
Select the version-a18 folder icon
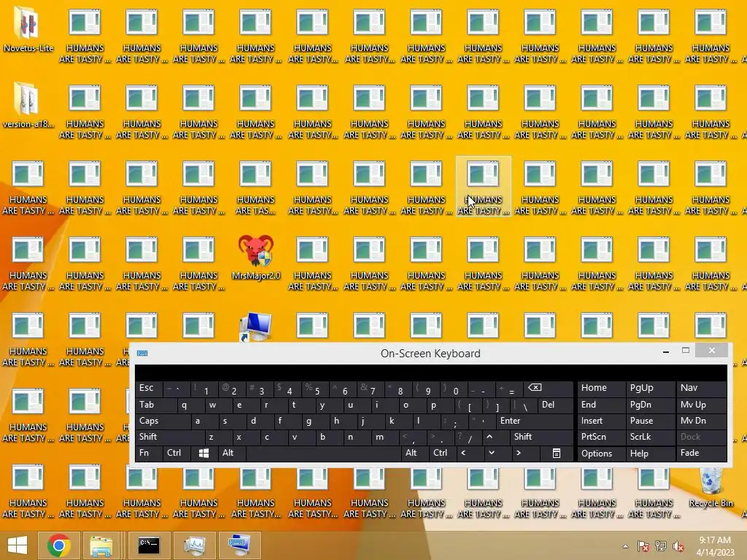[28, 105]
